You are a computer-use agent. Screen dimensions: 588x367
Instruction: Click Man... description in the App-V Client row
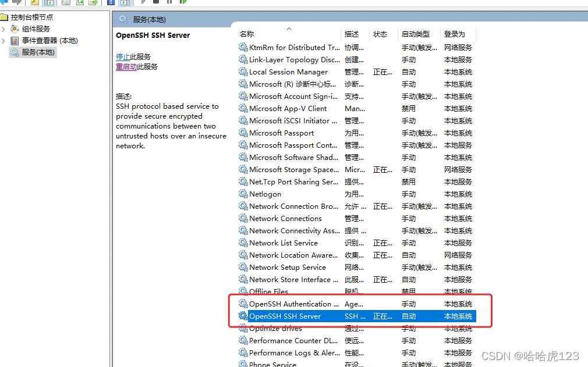(355, 108)
